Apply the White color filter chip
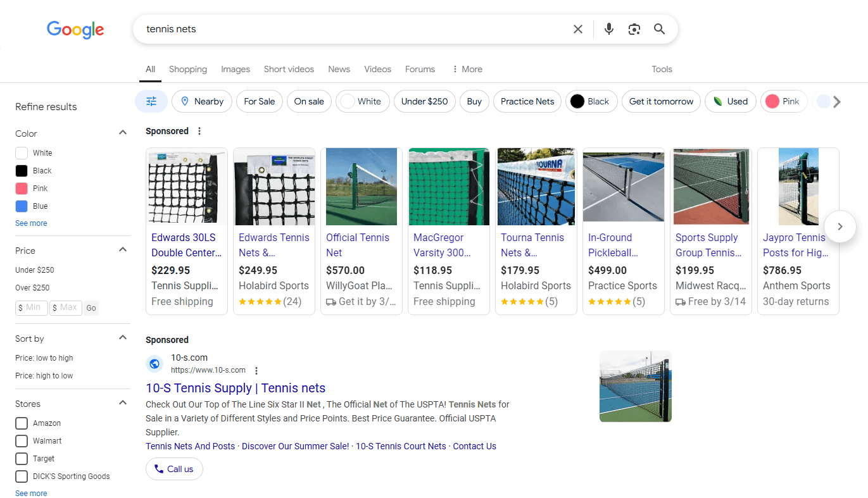Image resolution: width=868 pixels, height=498 pixels. tap(363, 101)
